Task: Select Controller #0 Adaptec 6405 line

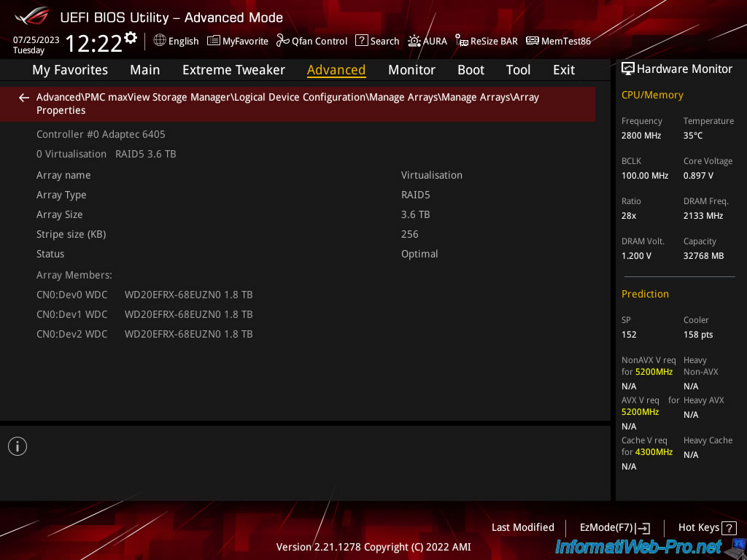Action: (x=101, y=134)
